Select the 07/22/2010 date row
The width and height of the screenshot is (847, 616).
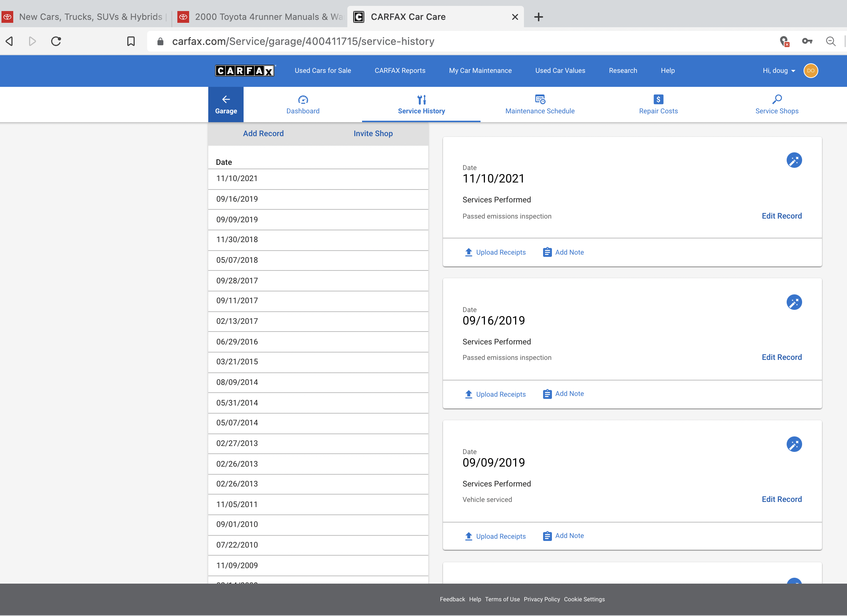318,545
